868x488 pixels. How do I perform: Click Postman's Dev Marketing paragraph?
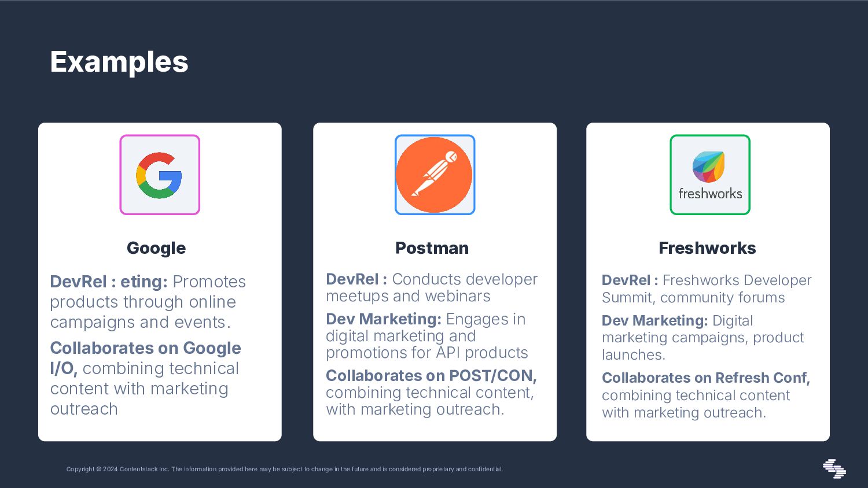427,336
